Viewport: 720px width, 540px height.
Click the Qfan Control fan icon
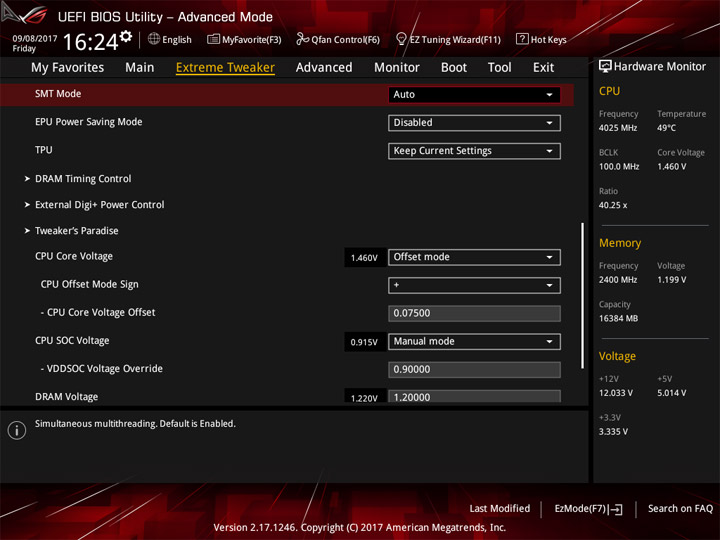click(x=302, y=39)
